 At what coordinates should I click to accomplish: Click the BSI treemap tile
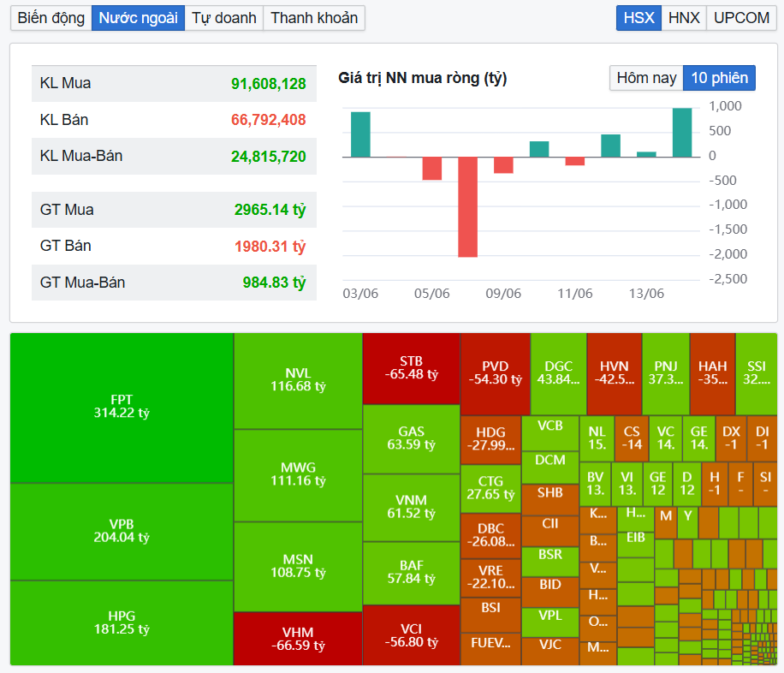490,615
